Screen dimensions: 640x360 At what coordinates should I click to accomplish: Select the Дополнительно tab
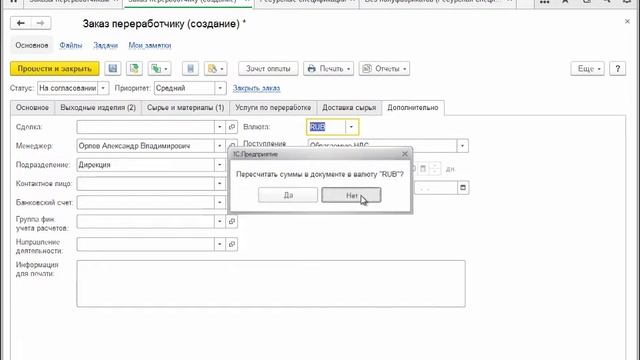[413, 108]
